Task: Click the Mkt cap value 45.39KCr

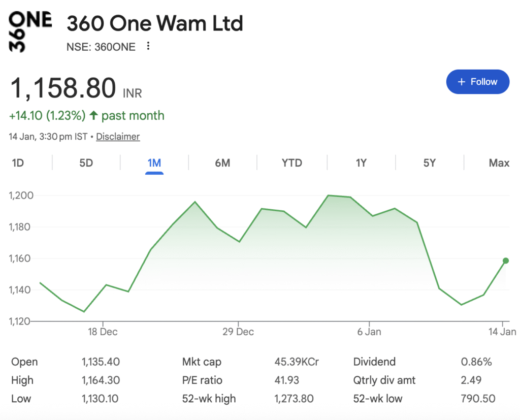Action: [297, 362]
